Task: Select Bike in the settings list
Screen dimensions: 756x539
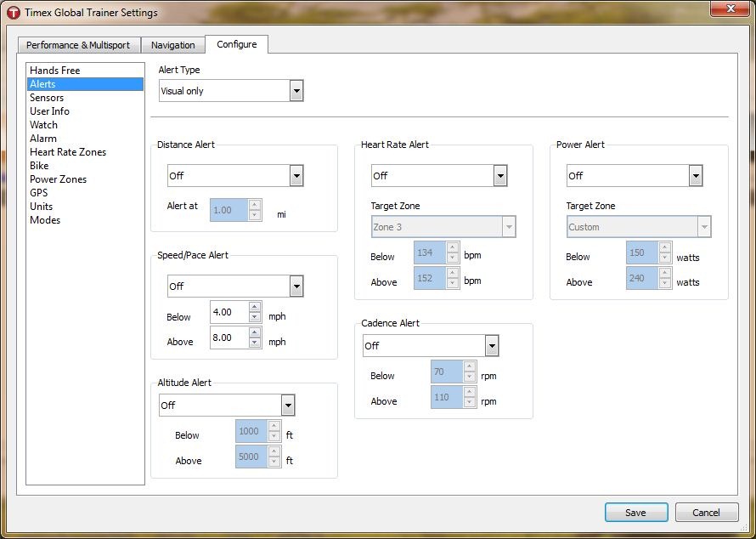Action: [x=85, y=166]
